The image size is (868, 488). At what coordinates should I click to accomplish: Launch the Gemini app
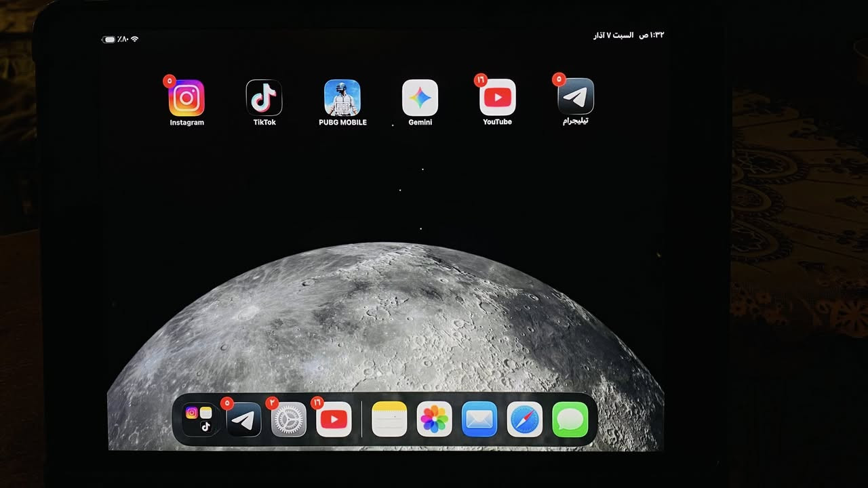click(420, 98)
